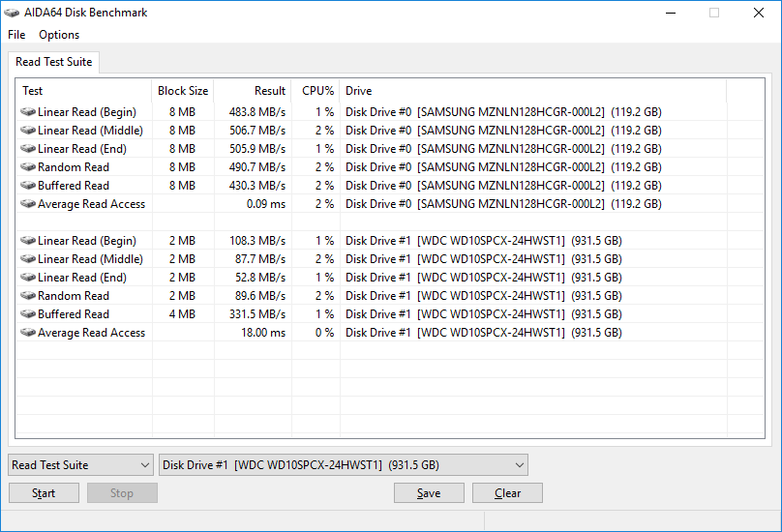782x532 pixels.
Task: Click the disk icon beside Random Read 8 MB row
Action: point(28,167)
